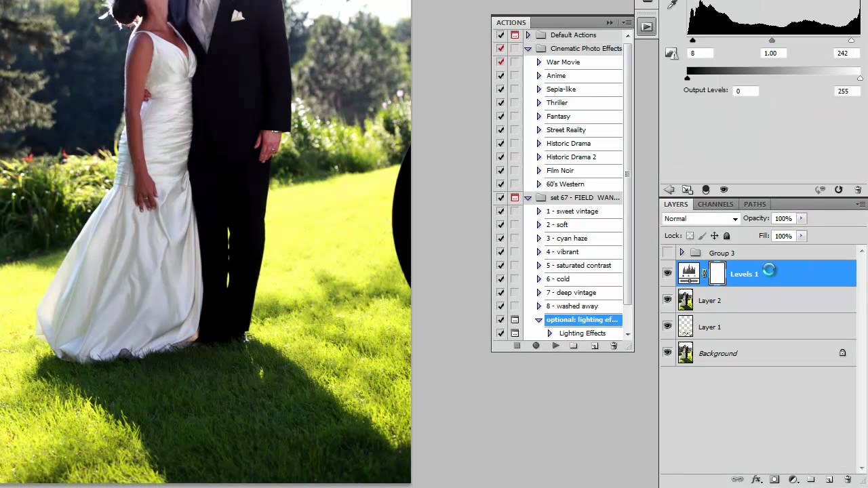Expand the 3 - cyan haze action

539,238
